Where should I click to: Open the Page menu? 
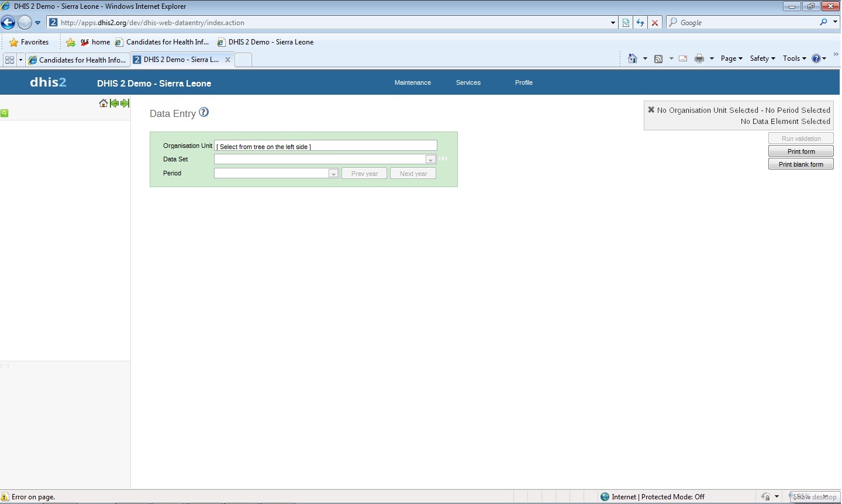[x=731, y=58]
